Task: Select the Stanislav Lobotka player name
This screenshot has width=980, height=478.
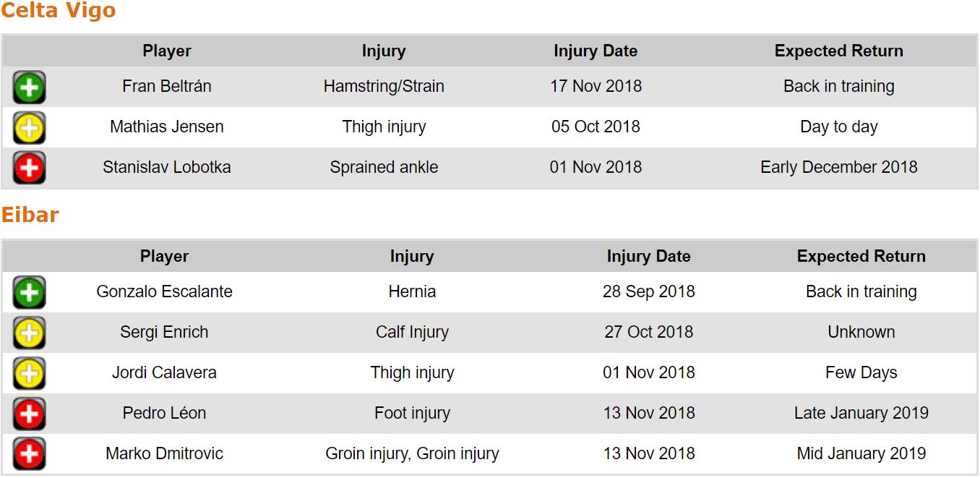Action: [167, 167]
